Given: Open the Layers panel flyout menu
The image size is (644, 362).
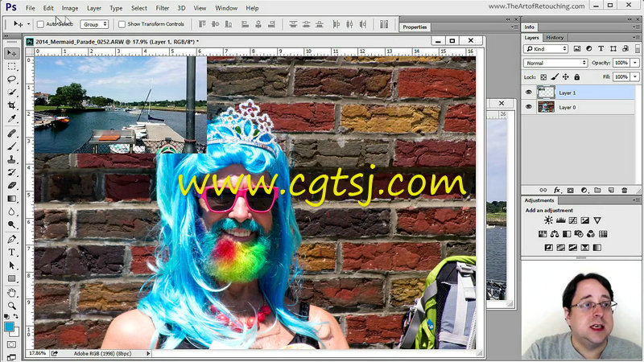Looking at the screenshot, I should coord(637,37).
